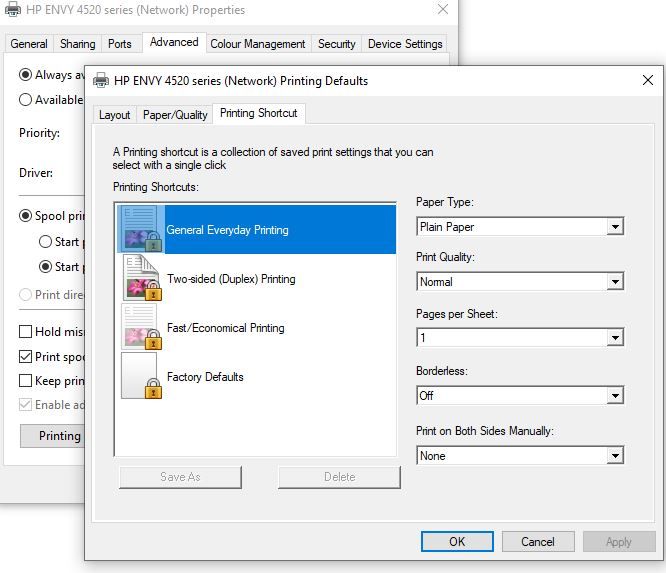This screenshot has height=573, width=666.
Task: Open the Print on Both Sides Manually dropdown
Action: coord(520,455)
